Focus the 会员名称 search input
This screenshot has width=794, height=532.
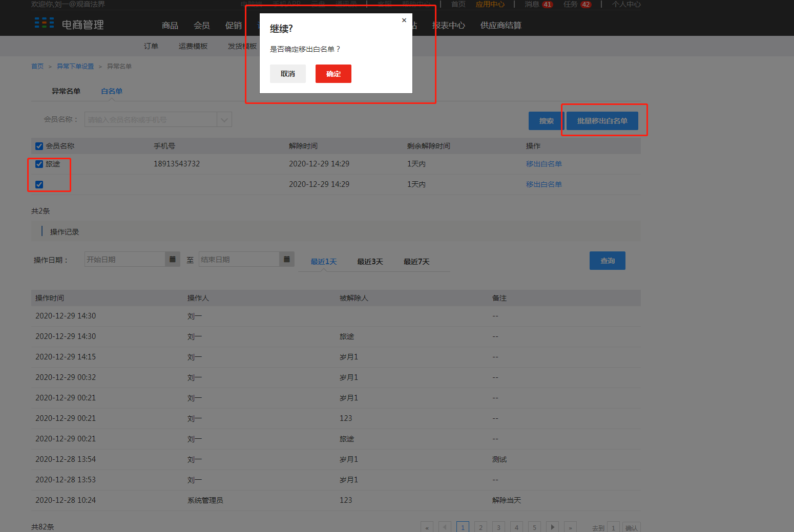[x=151, y=119]
